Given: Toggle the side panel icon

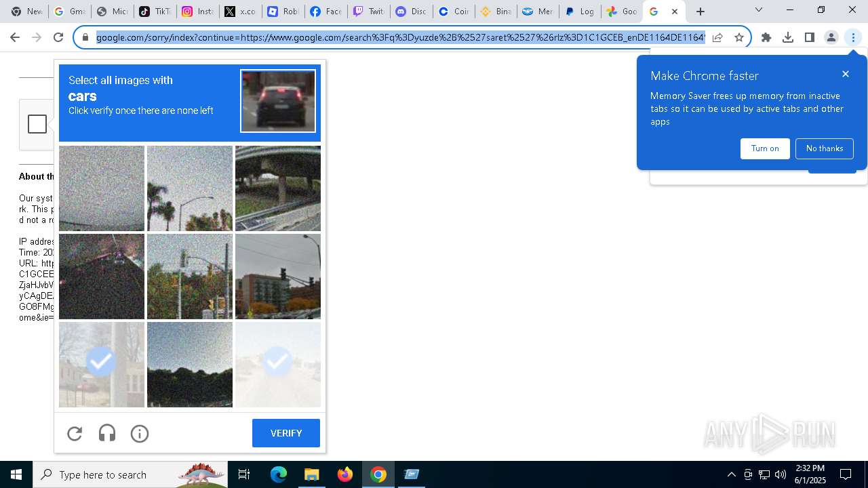Looking at the screenshot, I should pyautogui.click(x=810, y=37).
